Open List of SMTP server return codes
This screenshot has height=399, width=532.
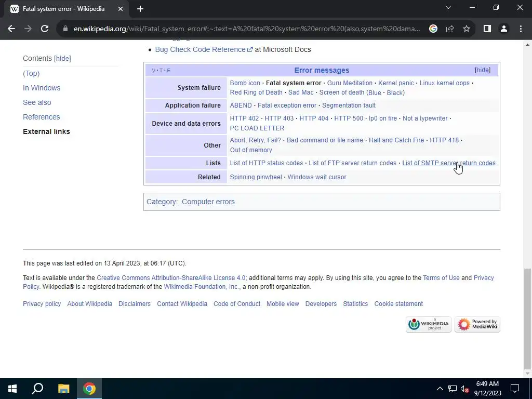point(448,163)
